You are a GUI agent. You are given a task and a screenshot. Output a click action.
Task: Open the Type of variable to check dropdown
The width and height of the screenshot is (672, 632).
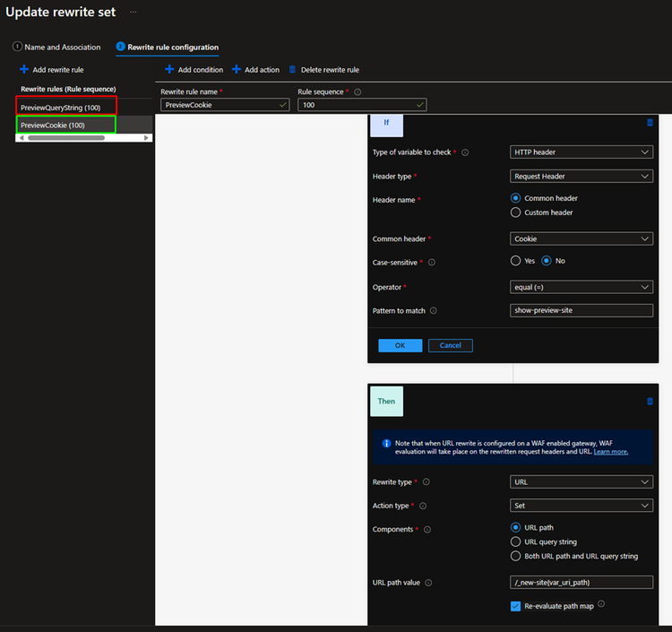[x=582, y=152]
